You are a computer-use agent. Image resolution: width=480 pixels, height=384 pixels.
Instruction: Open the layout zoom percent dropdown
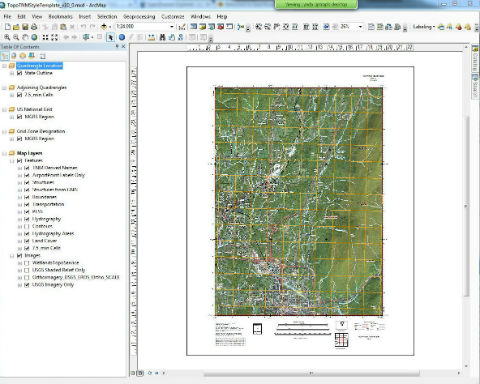(x=360, y=27)
